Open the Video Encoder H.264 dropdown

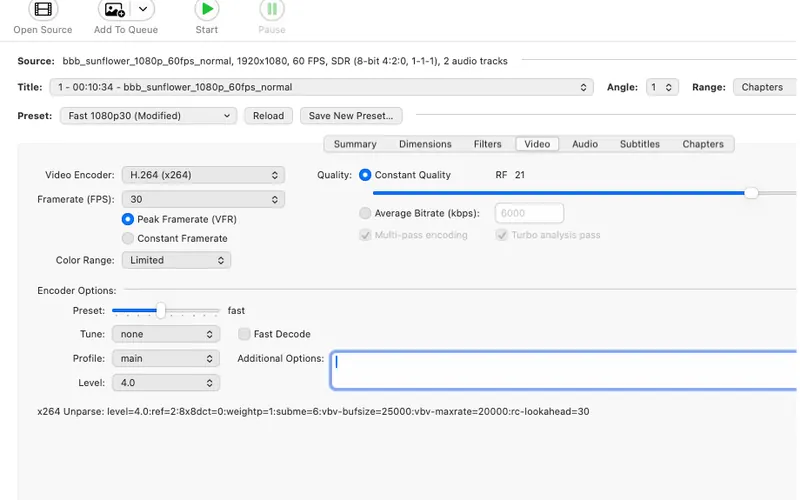203,175
